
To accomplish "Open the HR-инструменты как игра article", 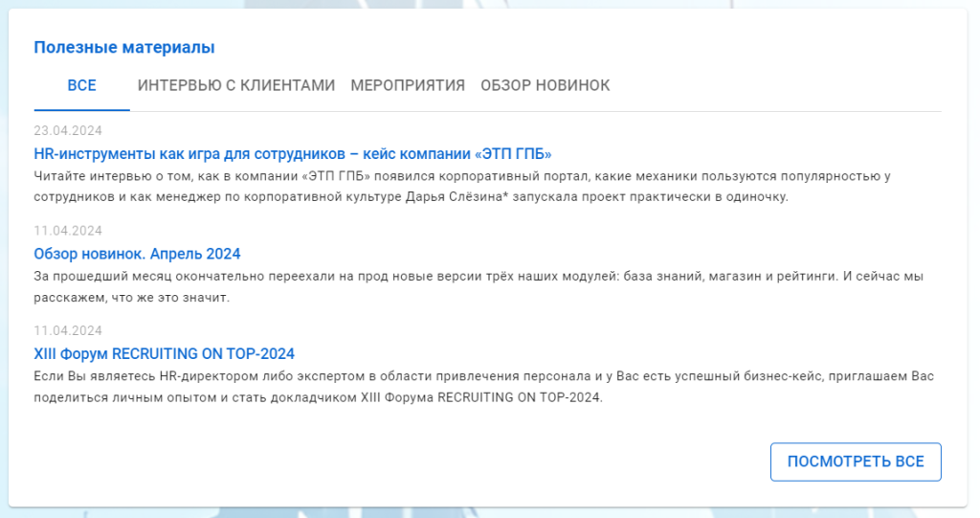I will [293, 154].
